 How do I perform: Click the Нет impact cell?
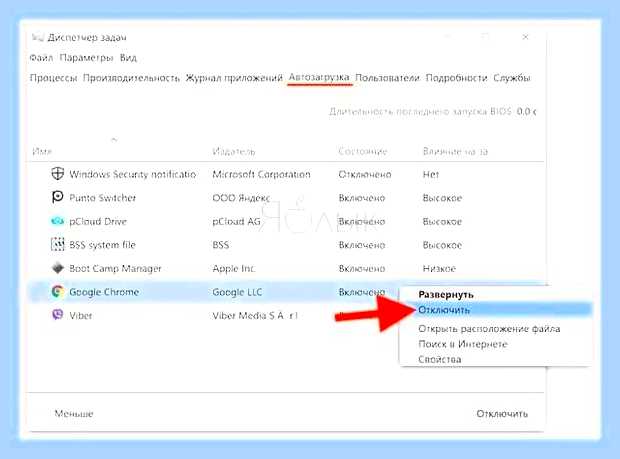[x=431, y=174]
